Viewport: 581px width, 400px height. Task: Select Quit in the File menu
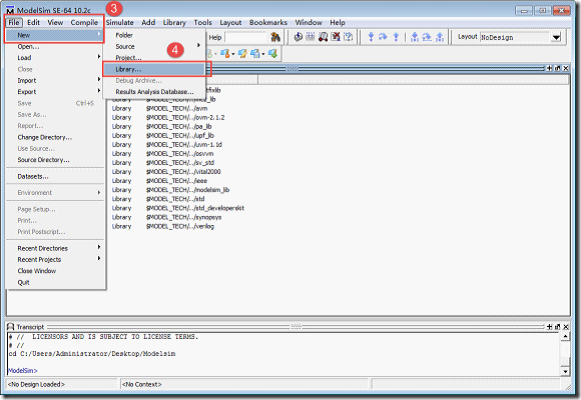(55, 282)
